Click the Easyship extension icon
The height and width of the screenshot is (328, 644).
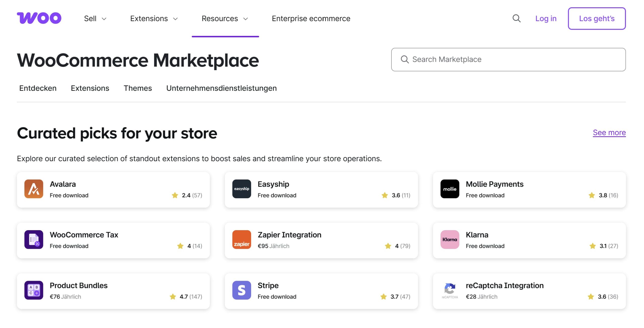pyautogui.click(x=242, y=189)
